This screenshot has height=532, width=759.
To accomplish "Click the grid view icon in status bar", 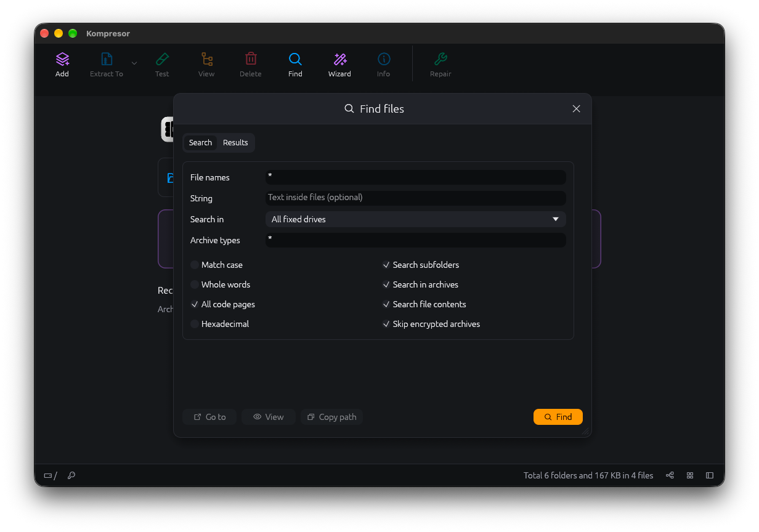I will click(690, 475).
